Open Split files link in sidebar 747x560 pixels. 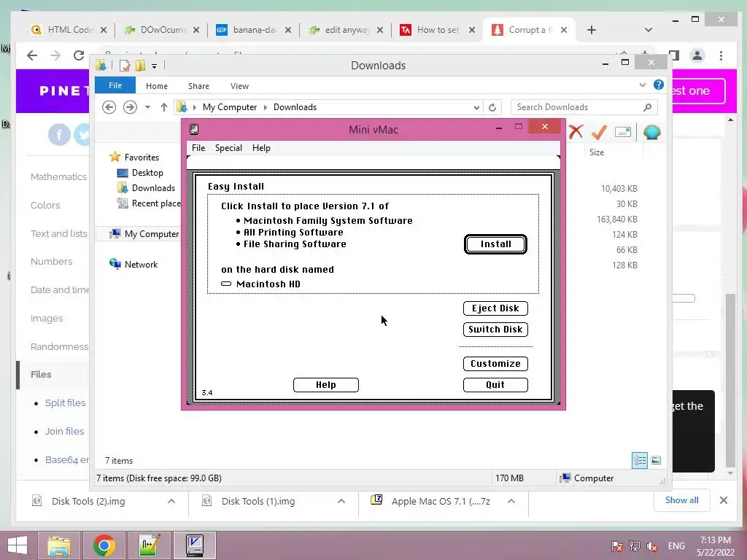coord(65,402)
